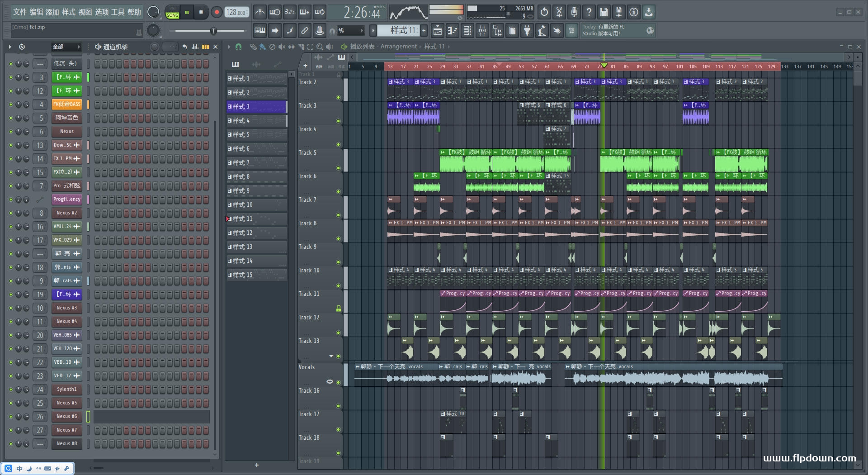Select the zoom tool in playlist toolbar
The width and height of the screenshot is (868, 475).
[x=320, y=47]
